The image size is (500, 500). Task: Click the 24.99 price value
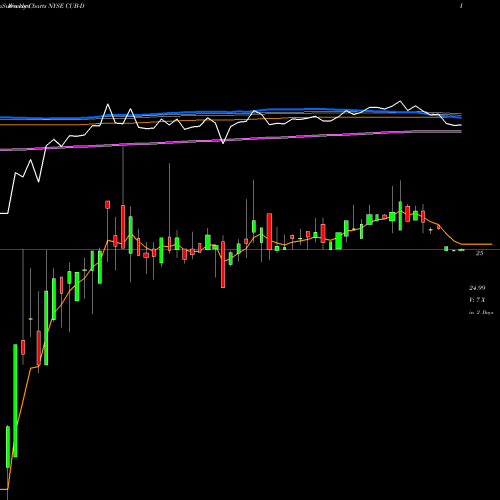pyautogui.click(x=477, y=288)
